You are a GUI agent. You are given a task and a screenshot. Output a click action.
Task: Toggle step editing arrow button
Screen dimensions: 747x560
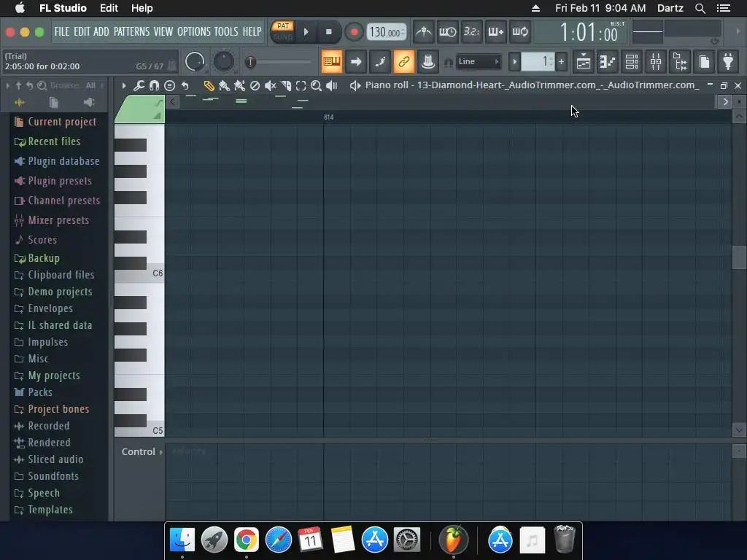point(356,61)
